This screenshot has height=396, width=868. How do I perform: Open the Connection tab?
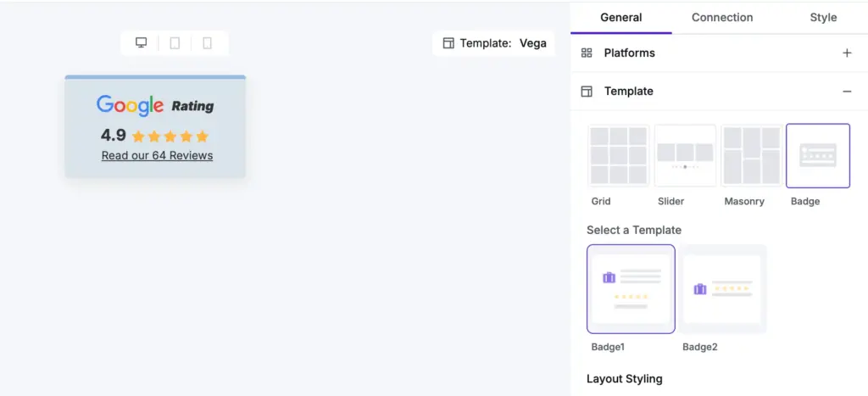pos(722,17)
